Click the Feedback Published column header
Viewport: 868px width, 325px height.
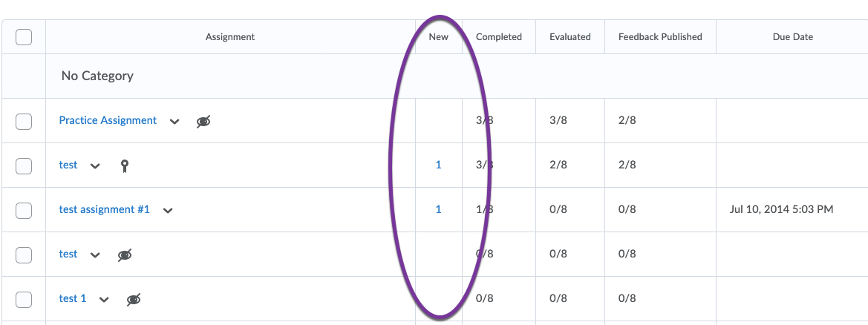660,37
